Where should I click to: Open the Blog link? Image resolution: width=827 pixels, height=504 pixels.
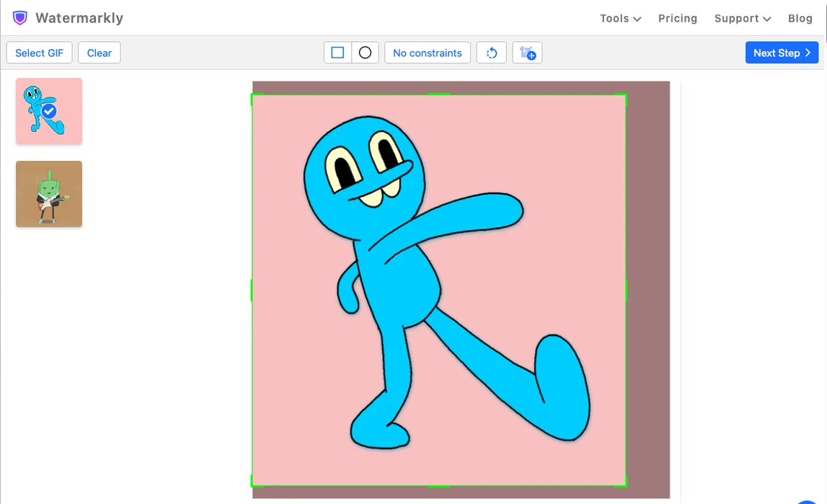click(x=800, y=19)
